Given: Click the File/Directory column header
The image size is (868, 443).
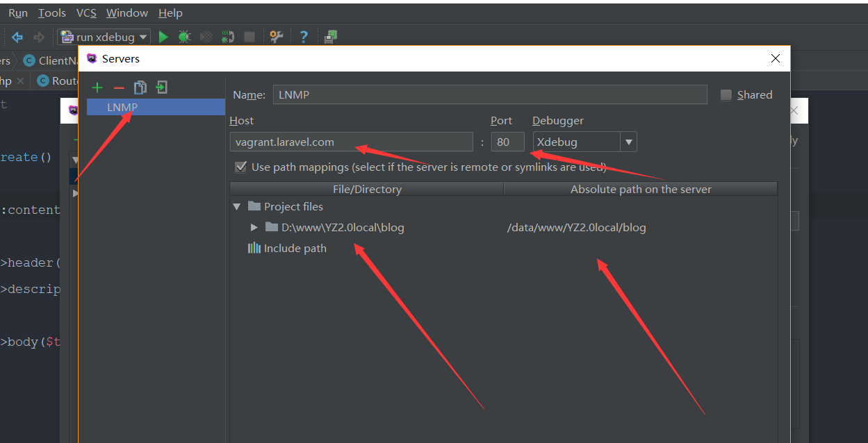Looking at the screenshot, I should pyautogui.click(x=367, y=189).
